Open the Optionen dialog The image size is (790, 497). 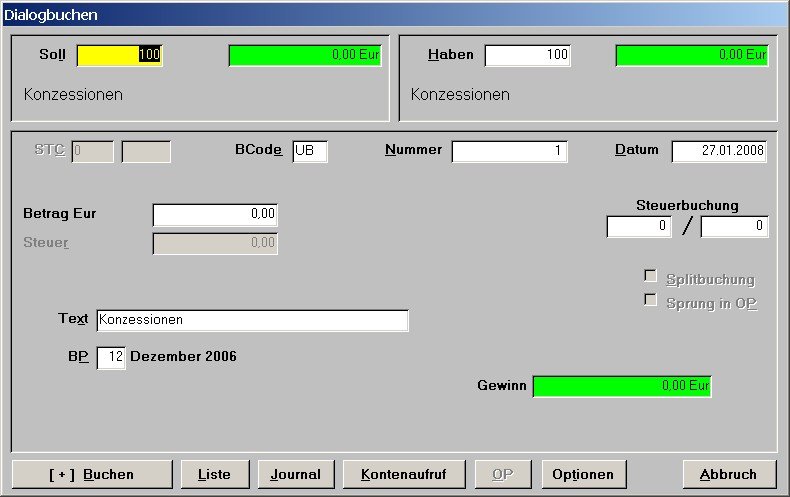583,474
